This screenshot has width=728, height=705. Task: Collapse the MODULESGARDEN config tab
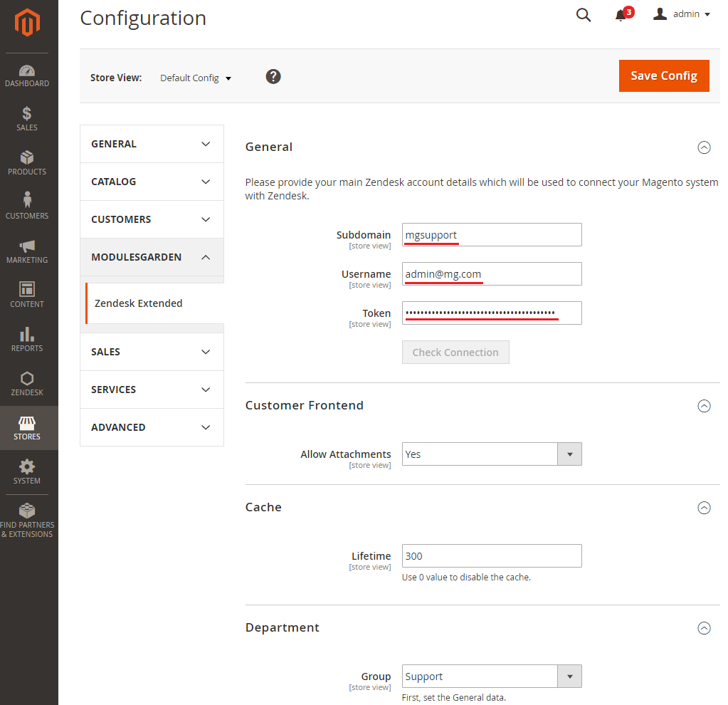pyautogui.click(x=152, y=257)
